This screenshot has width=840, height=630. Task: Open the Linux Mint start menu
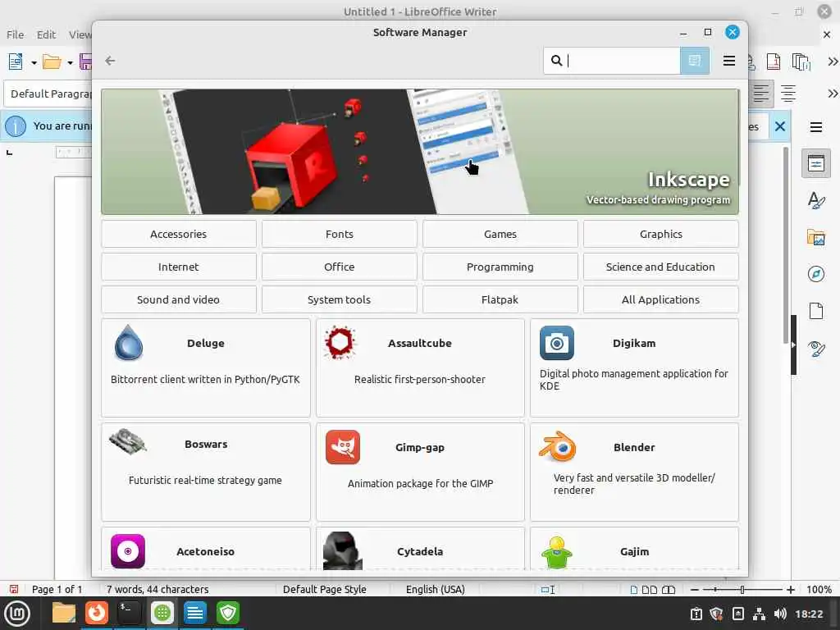(x=17, y=613)
